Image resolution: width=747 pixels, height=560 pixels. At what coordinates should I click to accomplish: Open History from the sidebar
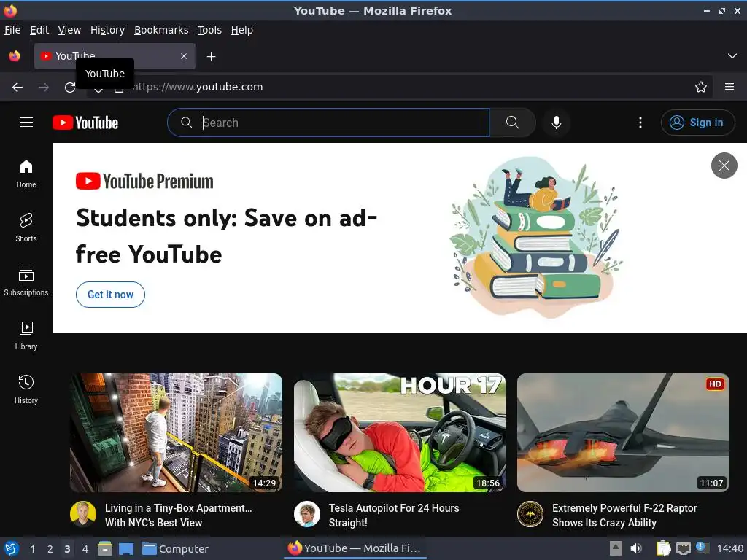[26, 389]
